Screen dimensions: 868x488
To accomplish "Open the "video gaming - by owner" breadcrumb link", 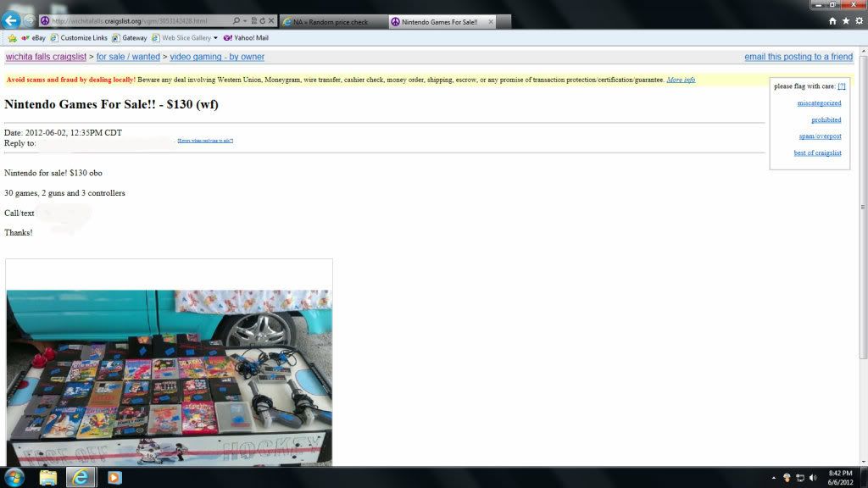I will coord(217,57).
